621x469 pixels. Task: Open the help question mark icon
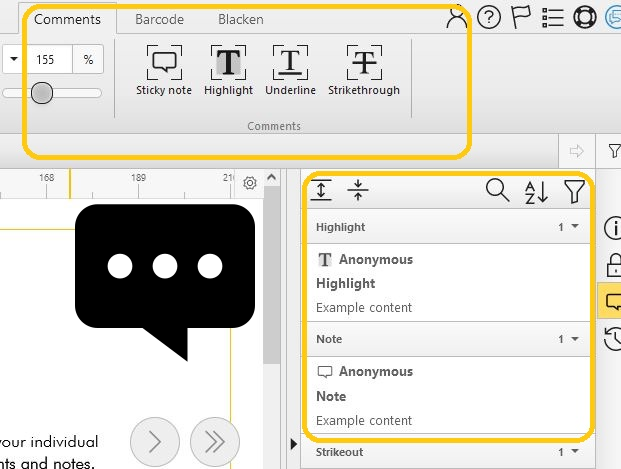tap(489, 18)
